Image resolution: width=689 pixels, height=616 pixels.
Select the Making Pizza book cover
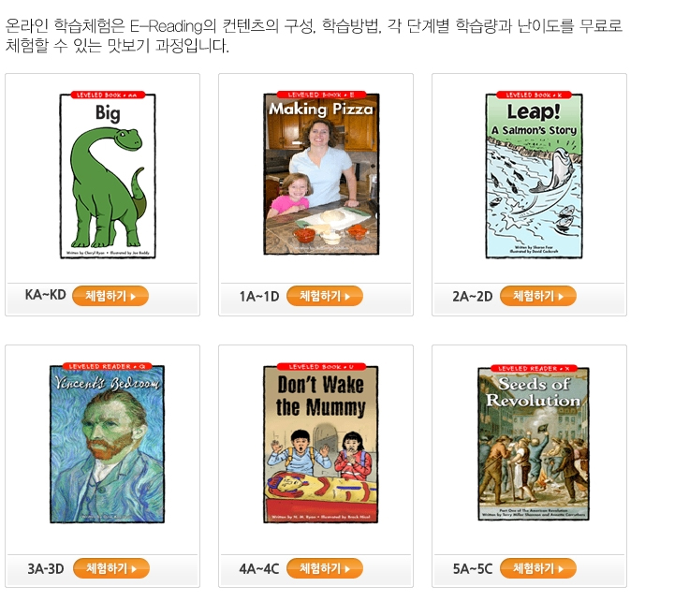[321, 173]
